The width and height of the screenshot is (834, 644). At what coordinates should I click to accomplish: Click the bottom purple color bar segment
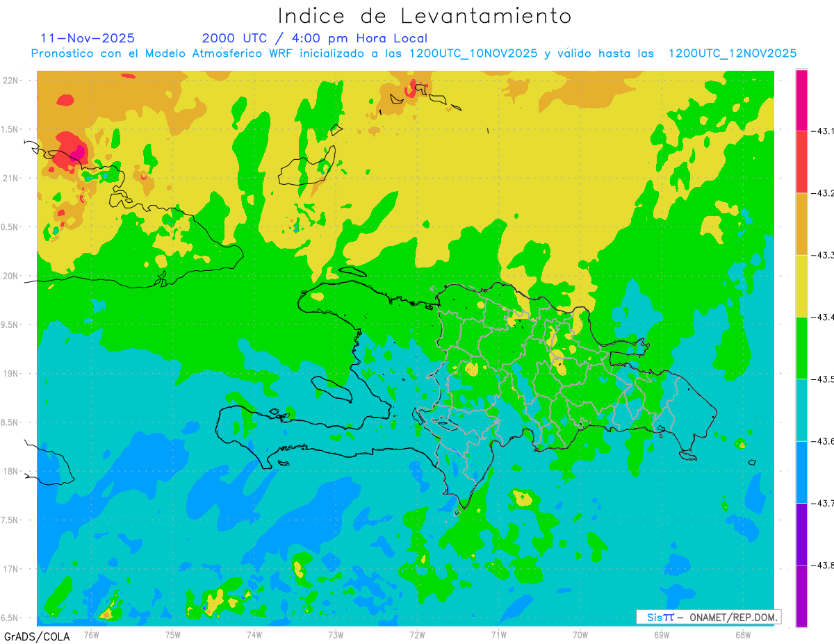pyautogui.click(x=801, y=595)
